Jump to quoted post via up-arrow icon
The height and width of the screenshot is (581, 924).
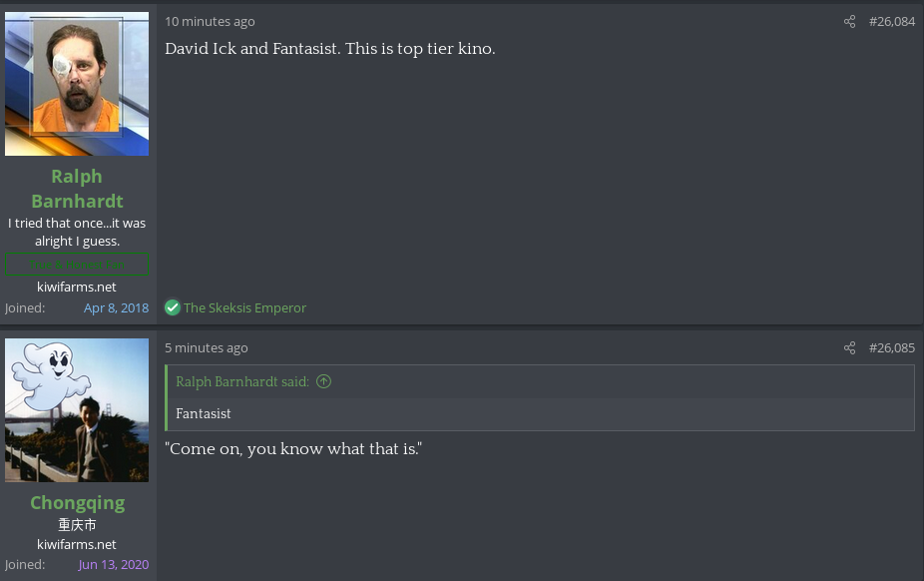323,381
